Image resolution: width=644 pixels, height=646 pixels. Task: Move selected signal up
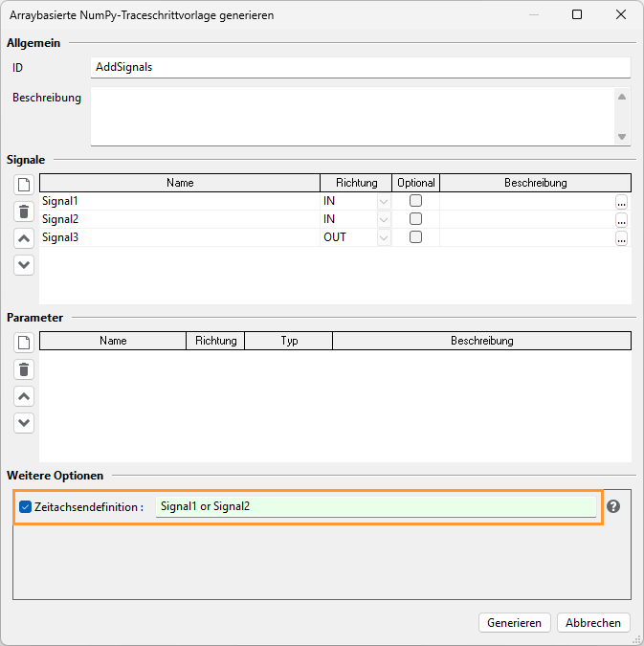coord(24,238)
